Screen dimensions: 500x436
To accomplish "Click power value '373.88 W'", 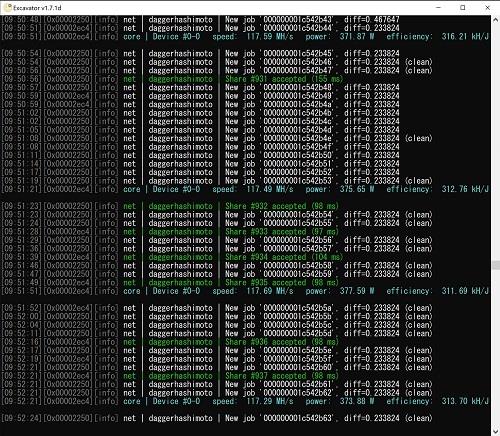I will (x=357, y=401).
